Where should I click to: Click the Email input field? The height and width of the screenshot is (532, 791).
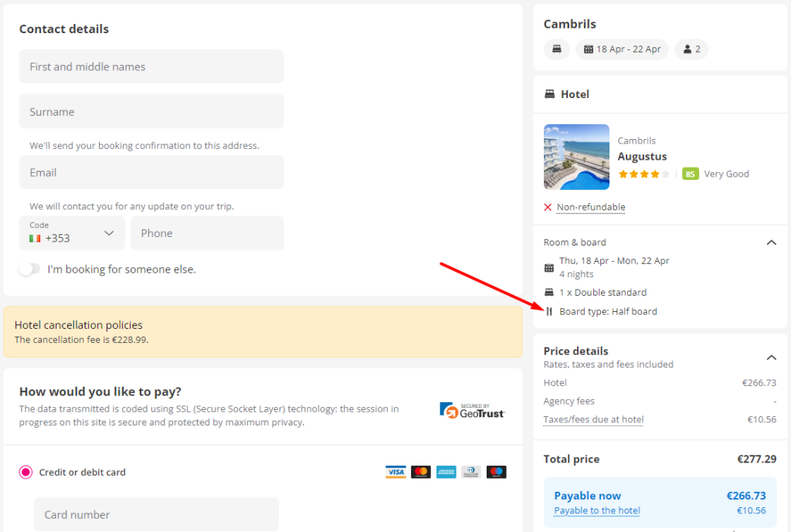click(151, 173)
